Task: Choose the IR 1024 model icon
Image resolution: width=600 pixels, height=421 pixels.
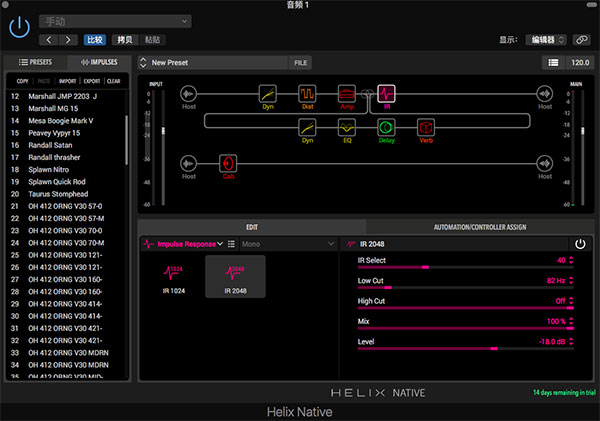Action: pos(172,275)
